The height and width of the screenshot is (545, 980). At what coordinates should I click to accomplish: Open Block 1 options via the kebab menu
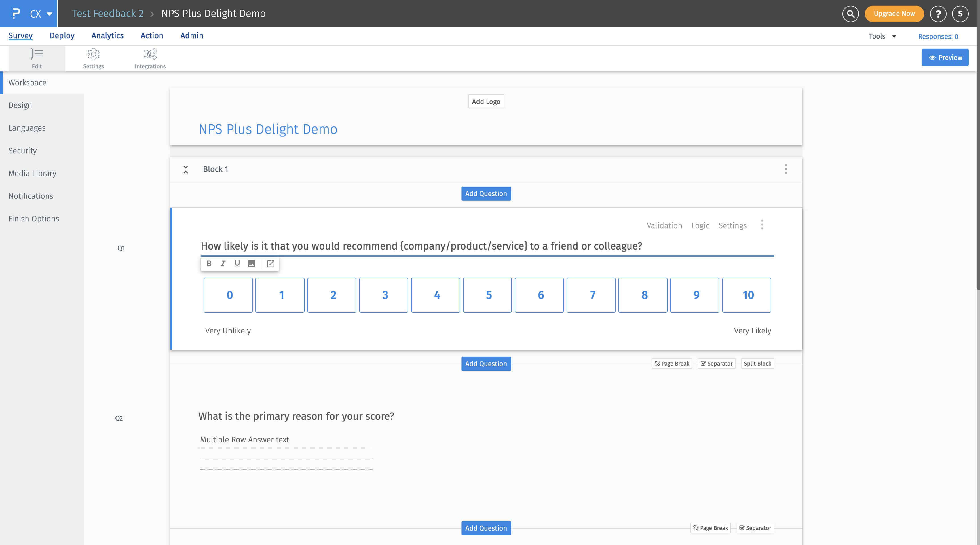[785, 169]
